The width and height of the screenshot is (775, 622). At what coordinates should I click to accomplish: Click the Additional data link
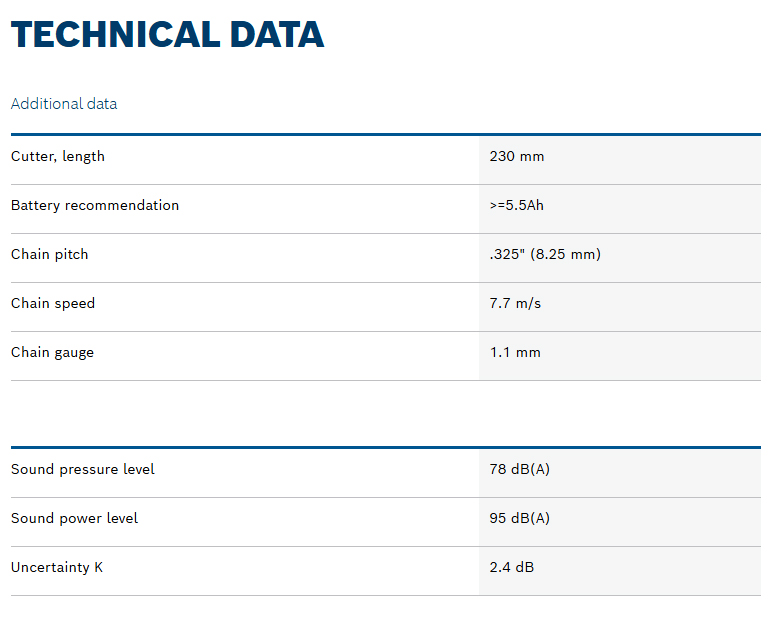[x=64, y=104]
